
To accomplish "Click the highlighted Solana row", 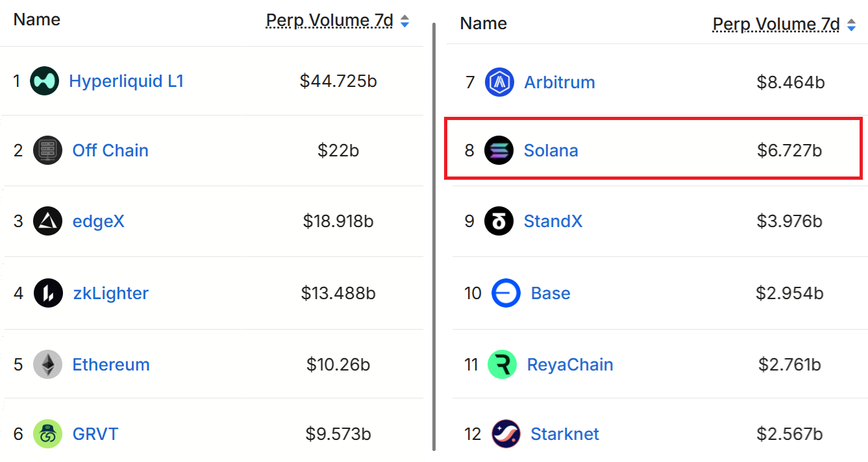I will [x=649, y=149].
